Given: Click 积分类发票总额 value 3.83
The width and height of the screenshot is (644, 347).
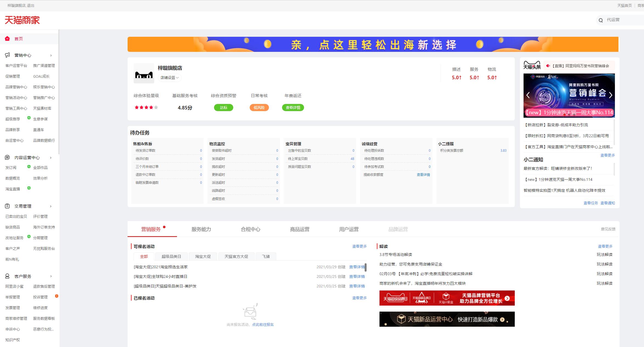Looking at the screenshot, I should coord(503,151).
